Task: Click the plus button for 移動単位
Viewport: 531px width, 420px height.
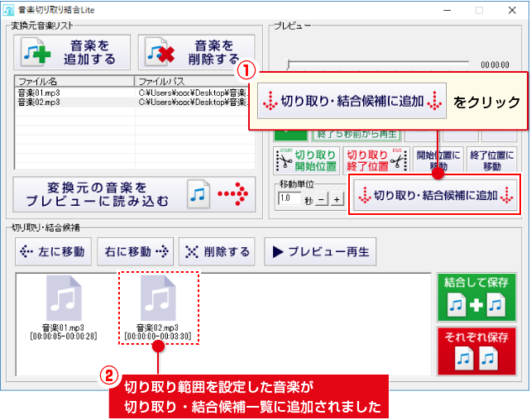Action: [337, 199]
